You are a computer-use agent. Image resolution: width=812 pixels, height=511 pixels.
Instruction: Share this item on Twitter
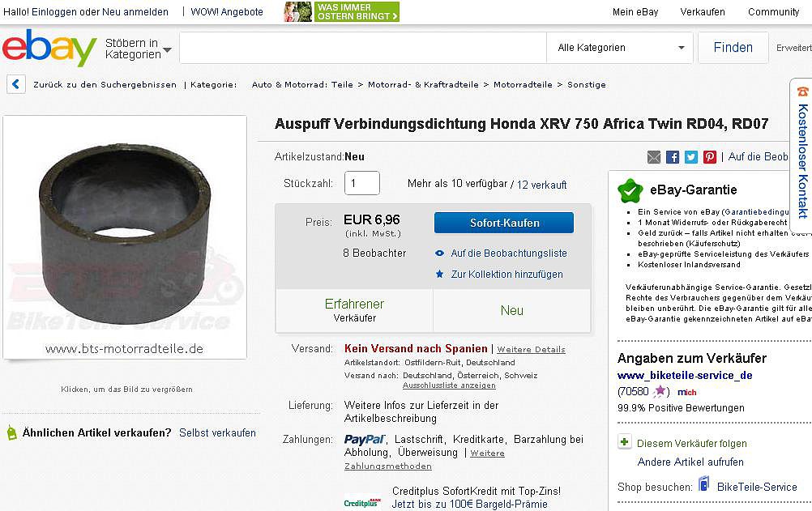pos(690,157)
